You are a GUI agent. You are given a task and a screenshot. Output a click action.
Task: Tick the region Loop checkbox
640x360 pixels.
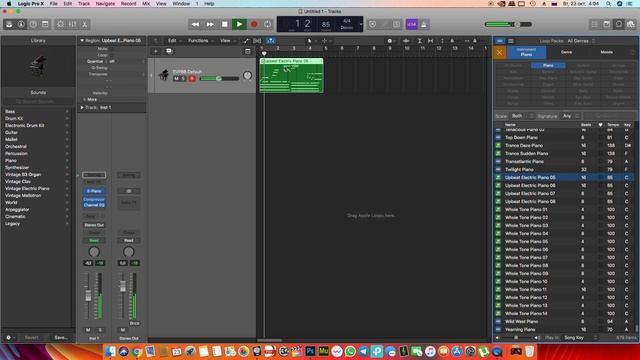[111, 55]
